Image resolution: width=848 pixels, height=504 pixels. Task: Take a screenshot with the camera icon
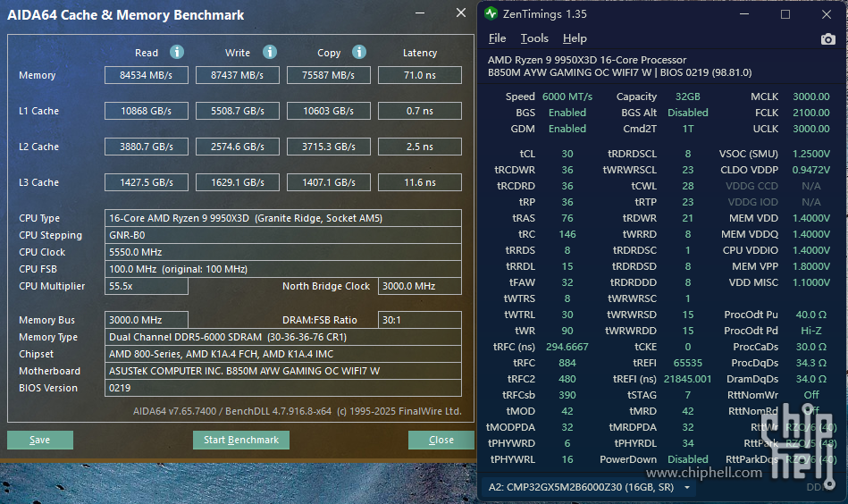tap(827, 39)
